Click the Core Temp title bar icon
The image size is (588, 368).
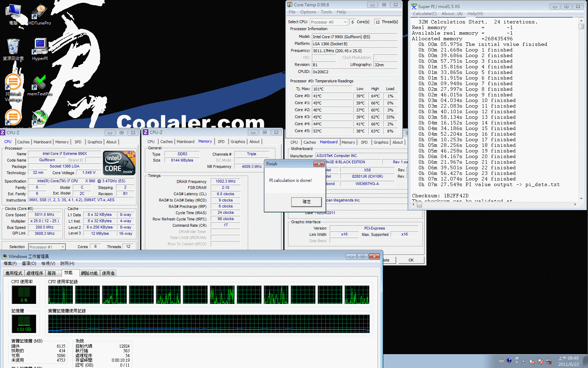click(290, 5)
